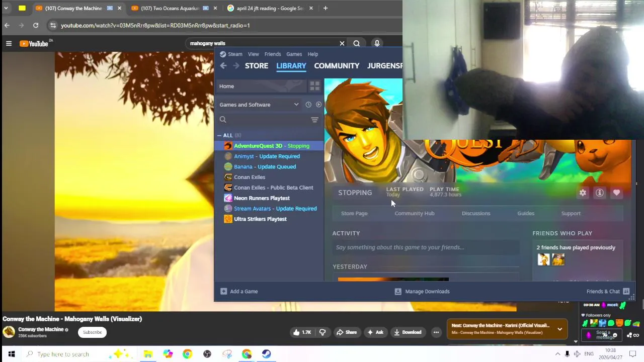Open the YouTube hamburger guide menu

(9, 44)
